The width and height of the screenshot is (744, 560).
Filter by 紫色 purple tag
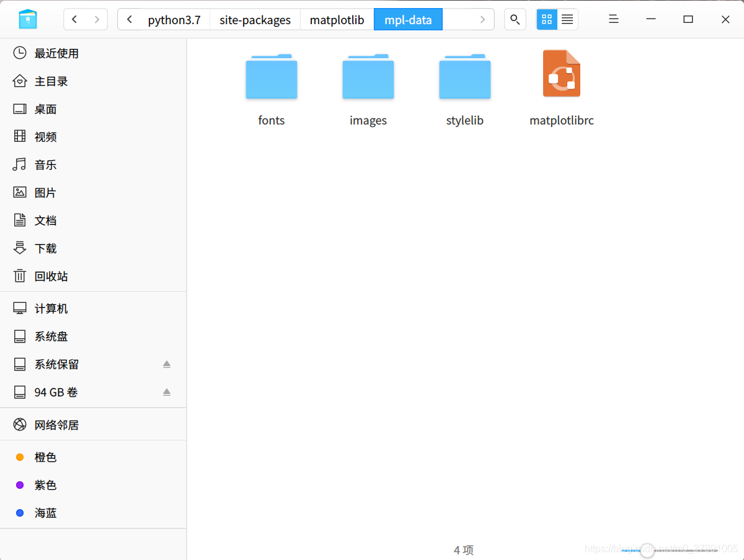93,485
